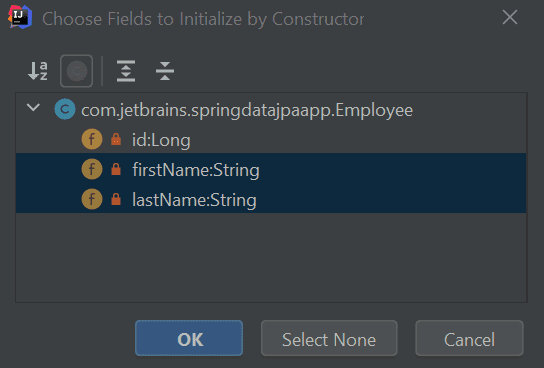Confirm selection with the OK button
The image size is (544, 368).
[x=189, y=338]
